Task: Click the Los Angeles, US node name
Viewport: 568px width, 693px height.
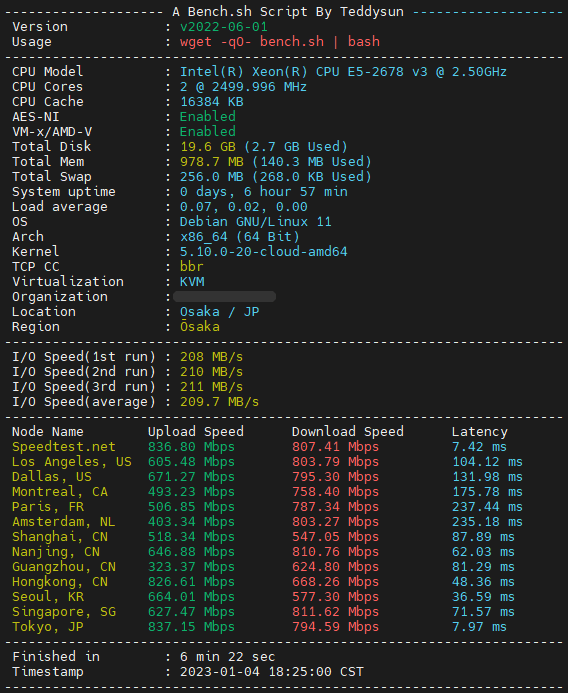Action: tap(72, 462)
